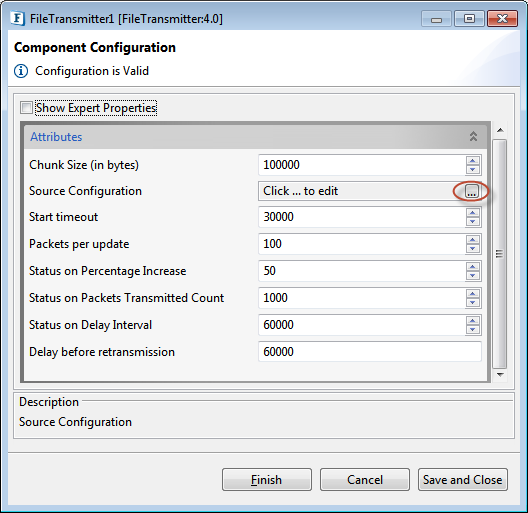Decrement Packets per update spinner

click(x=472, y=248)
